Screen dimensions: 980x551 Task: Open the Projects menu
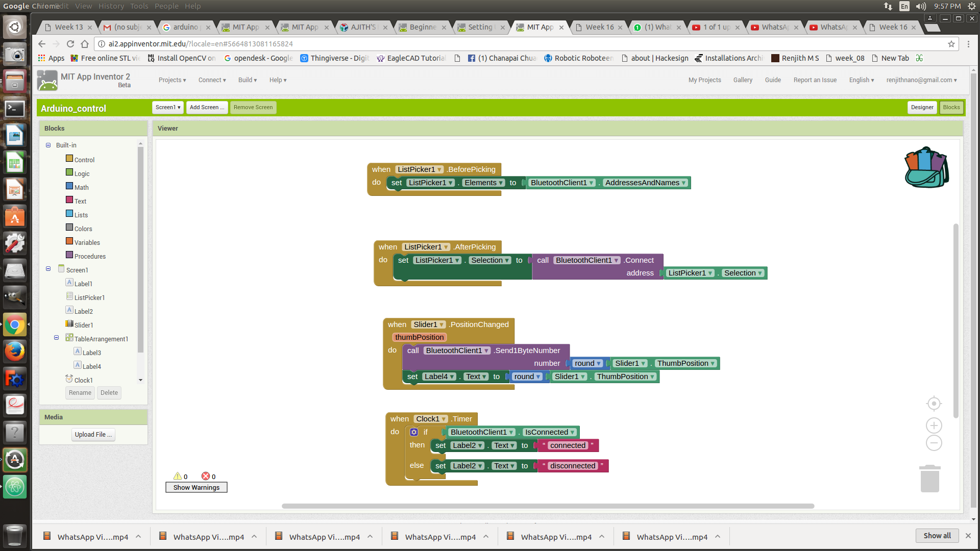(172, 80)
